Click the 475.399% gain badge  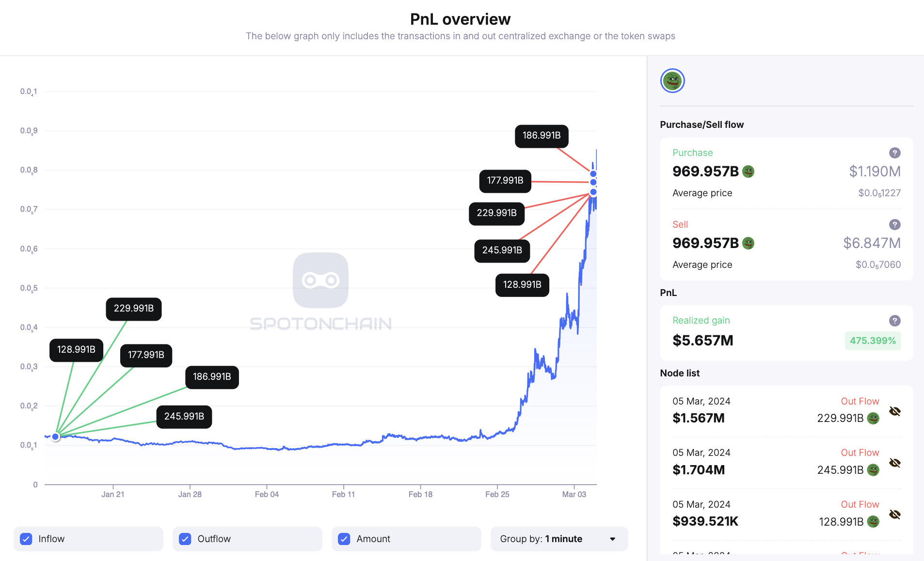pyautogui.click(x=872, y=341)
